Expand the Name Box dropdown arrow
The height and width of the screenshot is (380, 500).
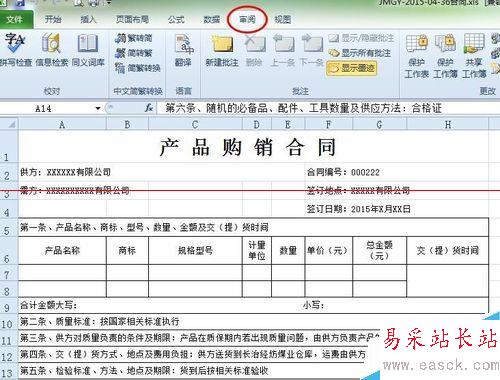point(98,108)
